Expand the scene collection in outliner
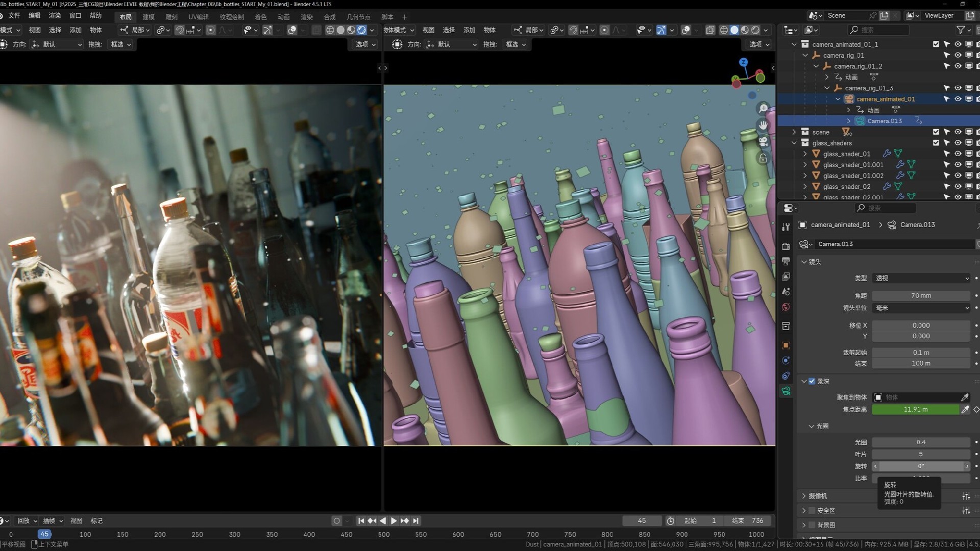Image resolution: width=980 pixels, height=551 pixels. 794,132
